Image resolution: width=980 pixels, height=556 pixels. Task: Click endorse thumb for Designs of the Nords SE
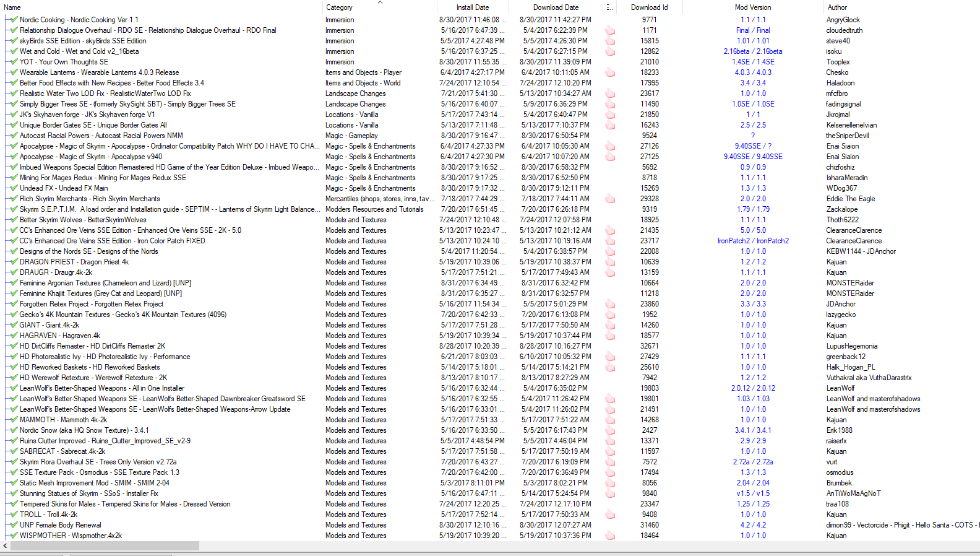(x=610, y=251)
